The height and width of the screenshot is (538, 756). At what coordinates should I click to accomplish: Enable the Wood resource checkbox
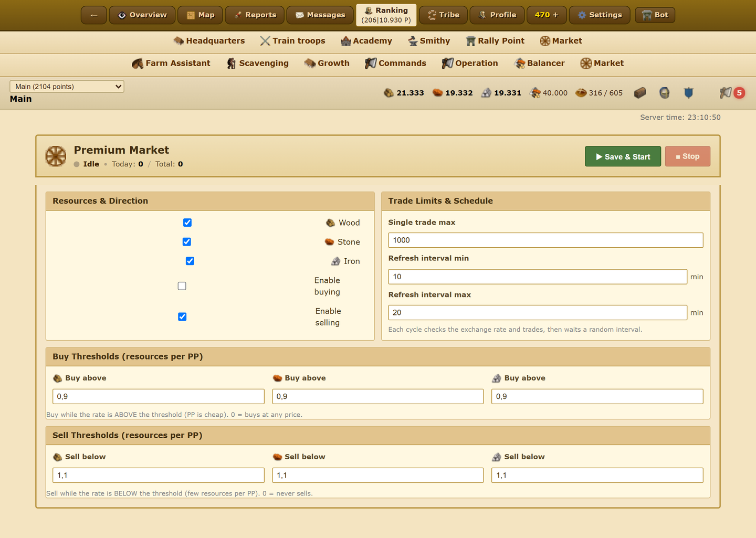(x=187, y=223)
